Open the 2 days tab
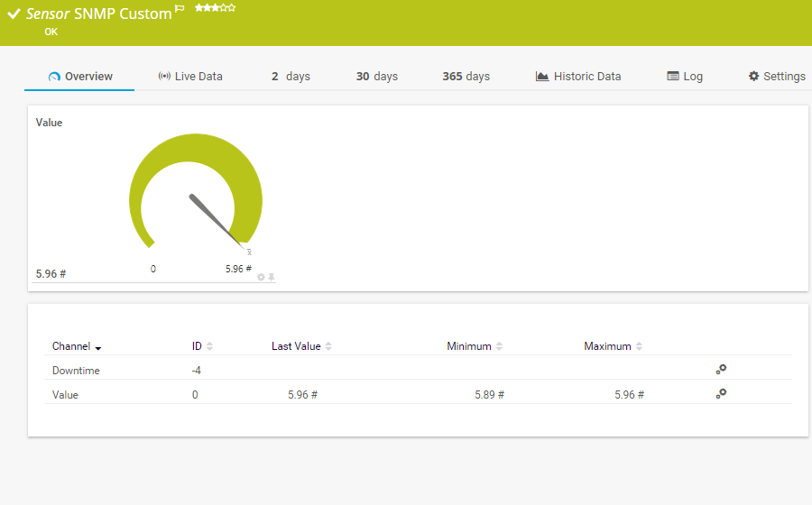This screenshot has height=505, width=812. click(291, 77)
